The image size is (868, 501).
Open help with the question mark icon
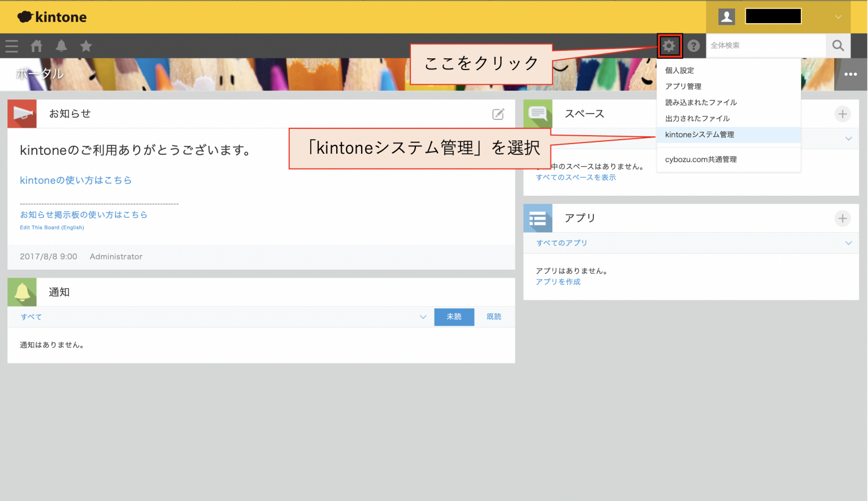[693, 46]
